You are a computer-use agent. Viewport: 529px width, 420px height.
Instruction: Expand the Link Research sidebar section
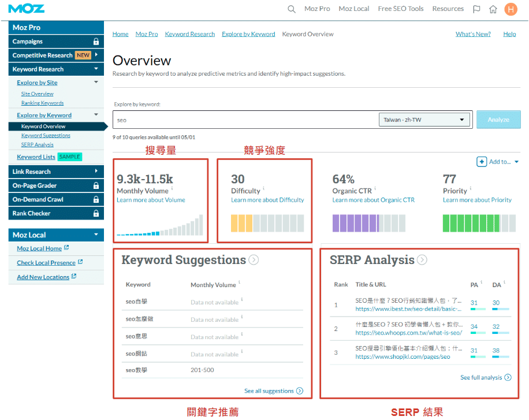pos(96,172)
